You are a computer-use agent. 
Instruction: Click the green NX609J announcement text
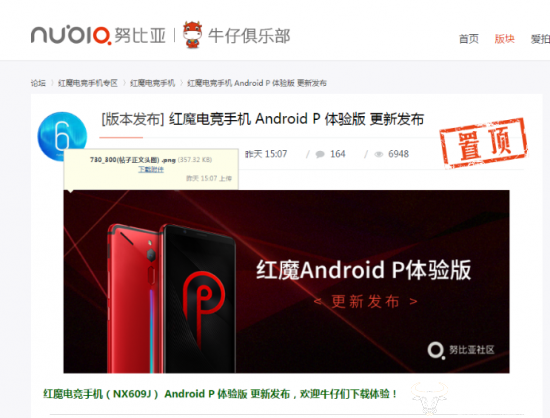point(220,394)
